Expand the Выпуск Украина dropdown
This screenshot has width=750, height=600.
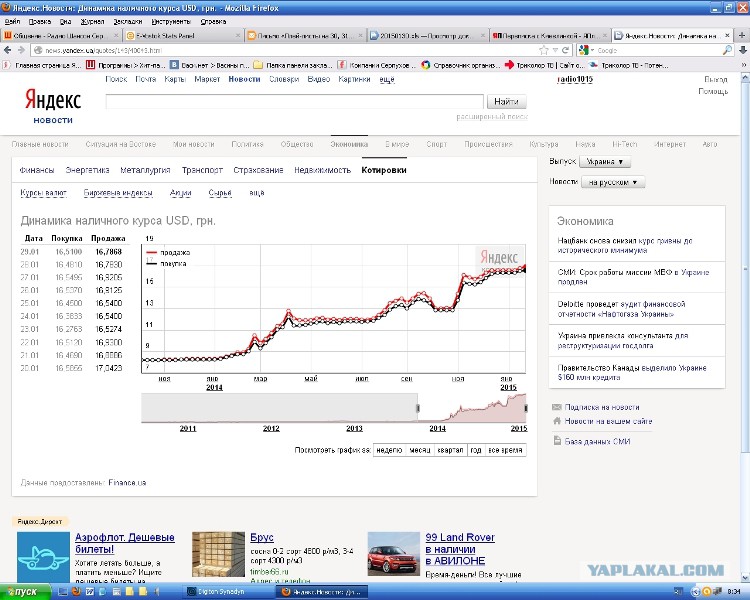(605, 162)
